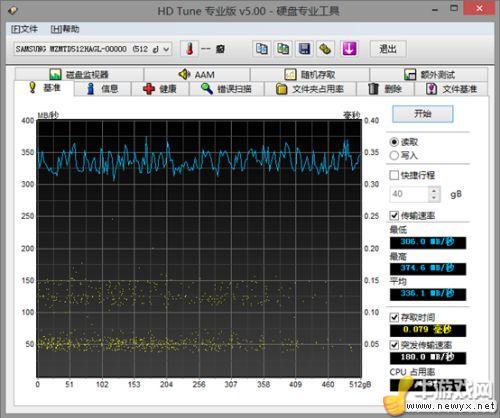Open the 错误扫描 tab with magnifier icon
Image resolution: width=500 pixels, height=418 pixels.
click(226, 89)
